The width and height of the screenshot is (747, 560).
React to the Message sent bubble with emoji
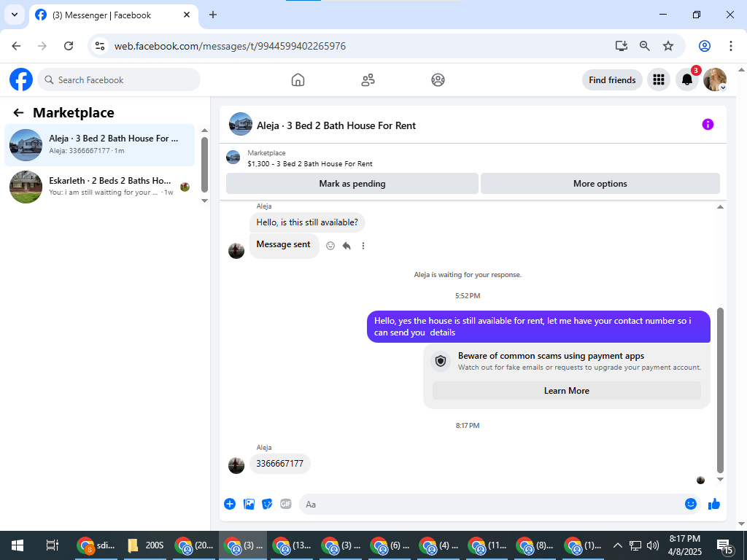tap(330, 246)
